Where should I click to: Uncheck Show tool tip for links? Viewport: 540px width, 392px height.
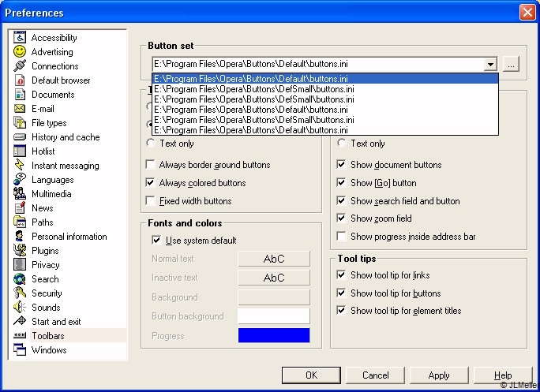(x=341, y=274)
